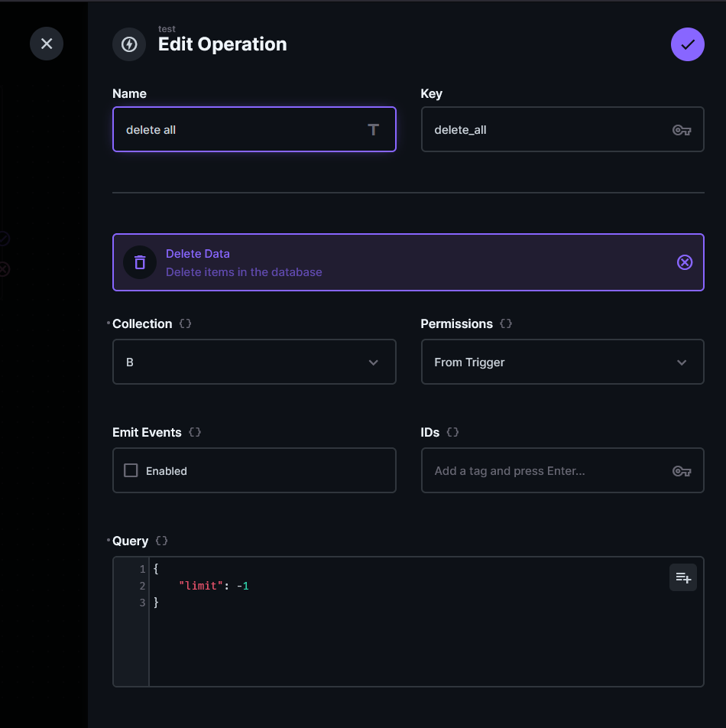726x728 pixels.
Task: Click the trash icon on Delete Data
Action: [x=140, y=262]
